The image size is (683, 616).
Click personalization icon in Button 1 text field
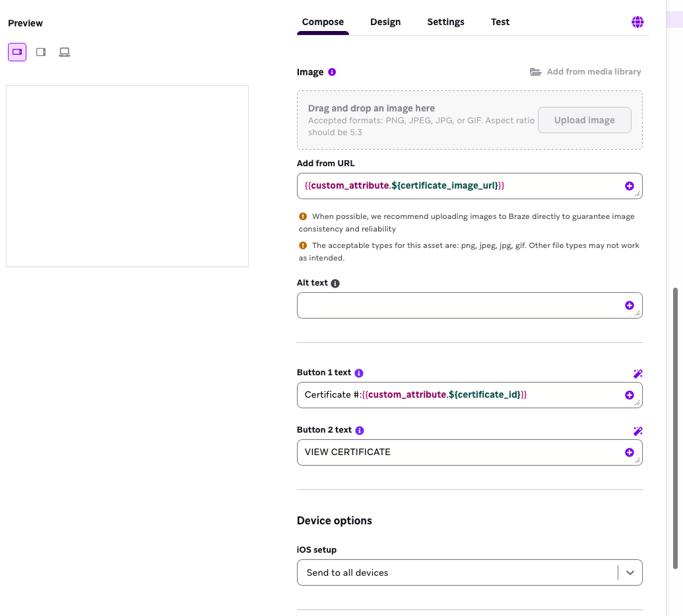tap(630, 394)
